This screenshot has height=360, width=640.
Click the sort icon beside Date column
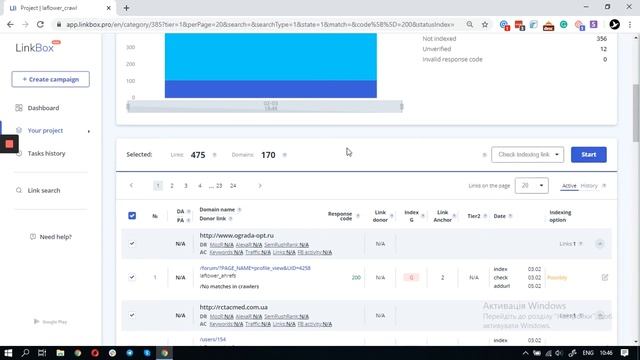(x=511, y=216)
